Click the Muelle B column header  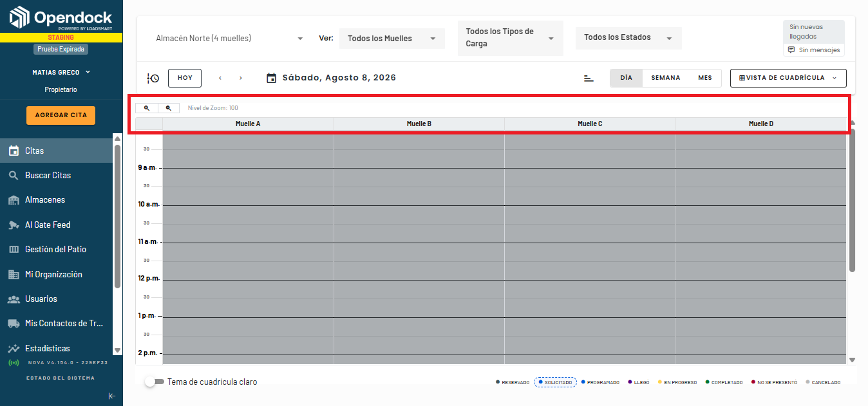pos(419,124)
